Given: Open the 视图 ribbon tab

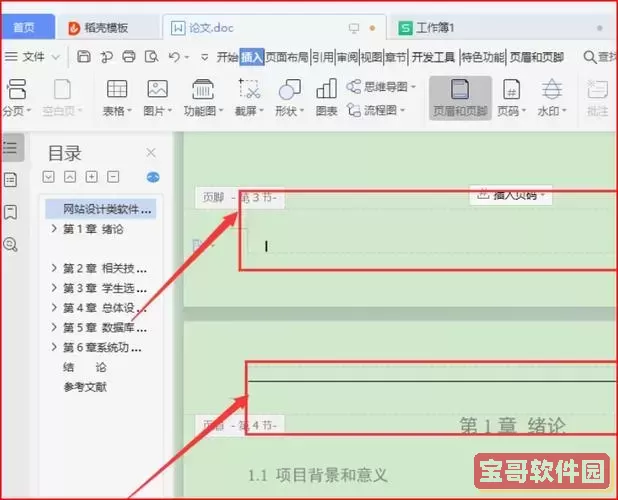Looking at the screenshot, I should click(x=372, y=58).
